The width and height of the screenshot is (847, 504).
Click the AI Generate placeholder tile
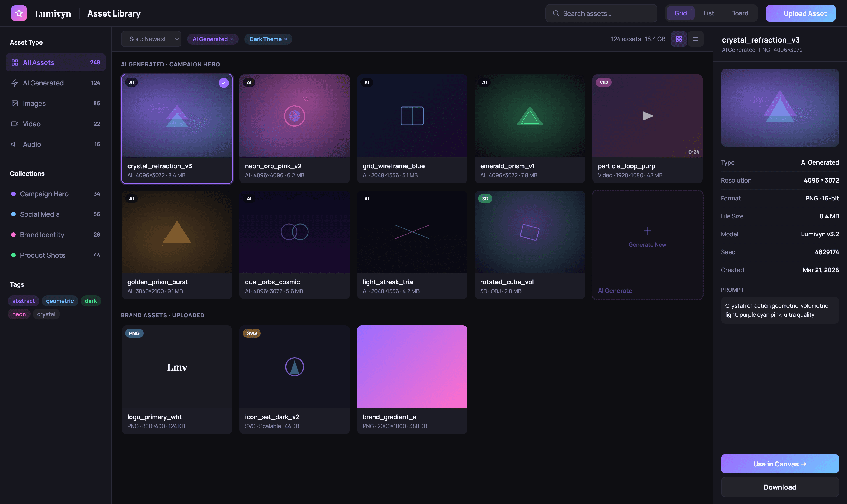[x=647, y=244]
